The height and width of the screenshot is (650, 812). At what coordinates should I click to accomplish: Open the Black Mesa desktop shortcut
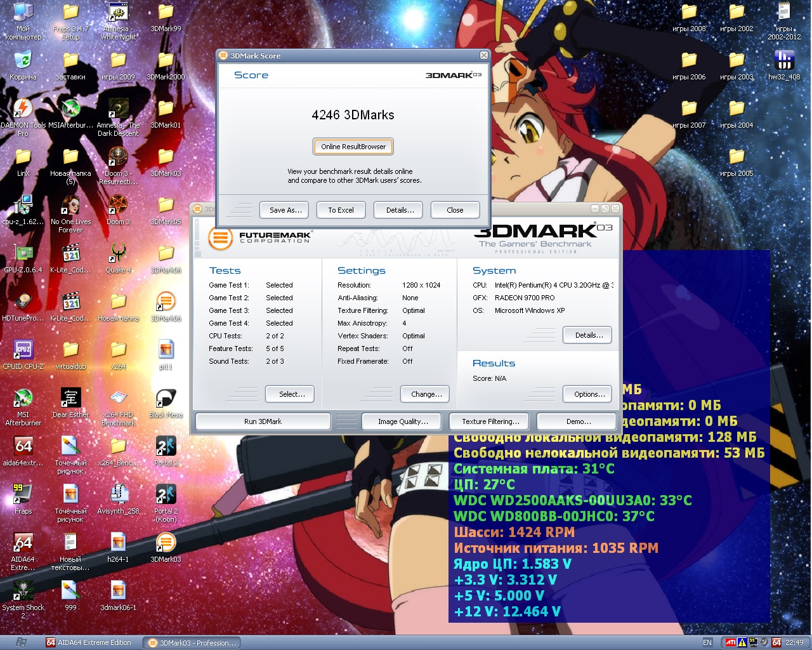click(166, 402)
